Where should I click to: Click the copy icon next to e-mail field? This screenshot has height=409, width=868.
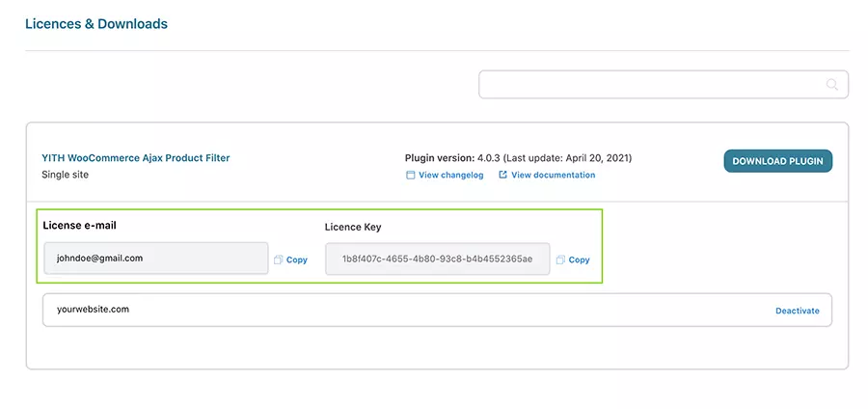279,259
